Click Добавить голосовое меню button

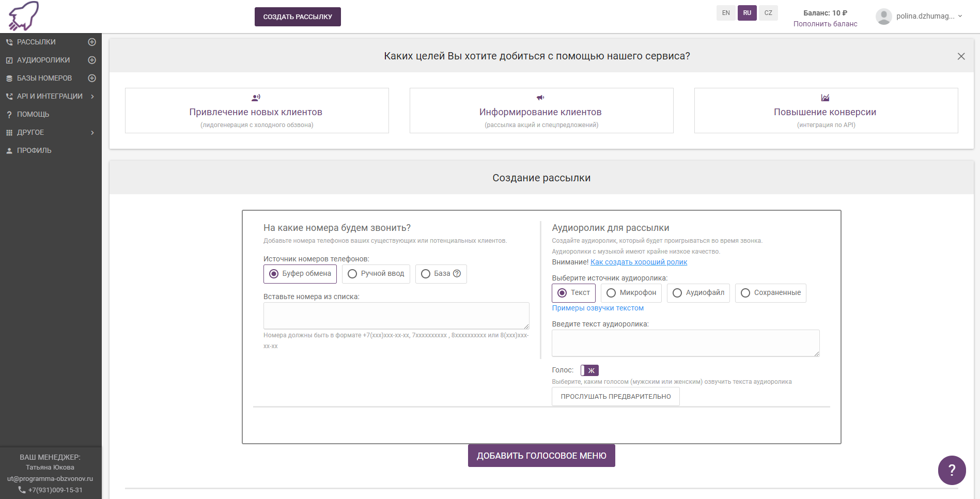coord(541,456)
